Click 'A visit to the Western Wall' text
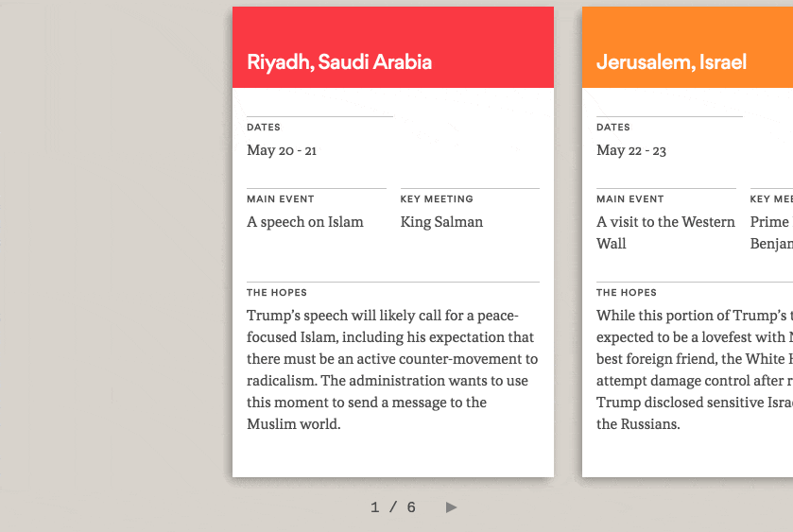The image size is (793, 532). (665, 232)
